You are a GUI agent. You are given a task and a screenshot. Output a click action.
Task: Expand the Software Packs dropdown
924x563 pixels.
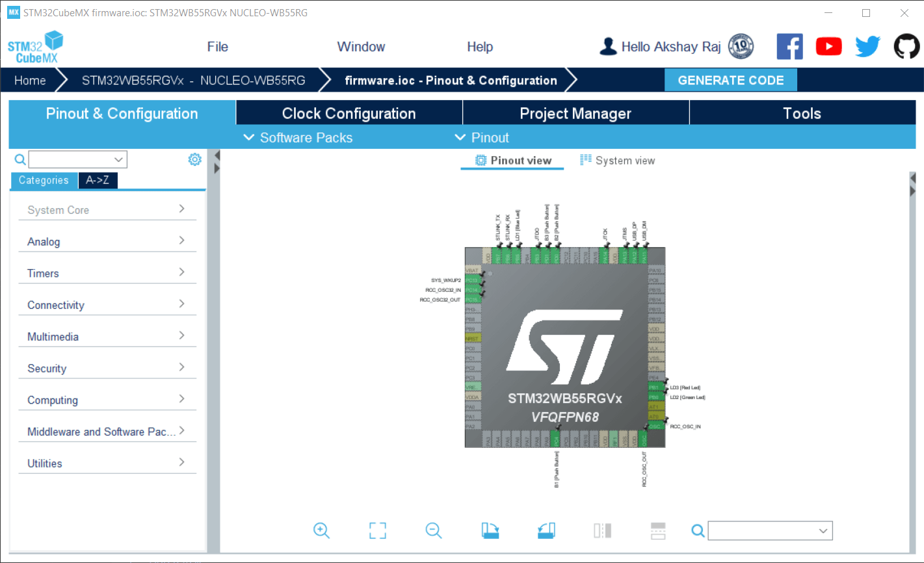coord(298,138)
